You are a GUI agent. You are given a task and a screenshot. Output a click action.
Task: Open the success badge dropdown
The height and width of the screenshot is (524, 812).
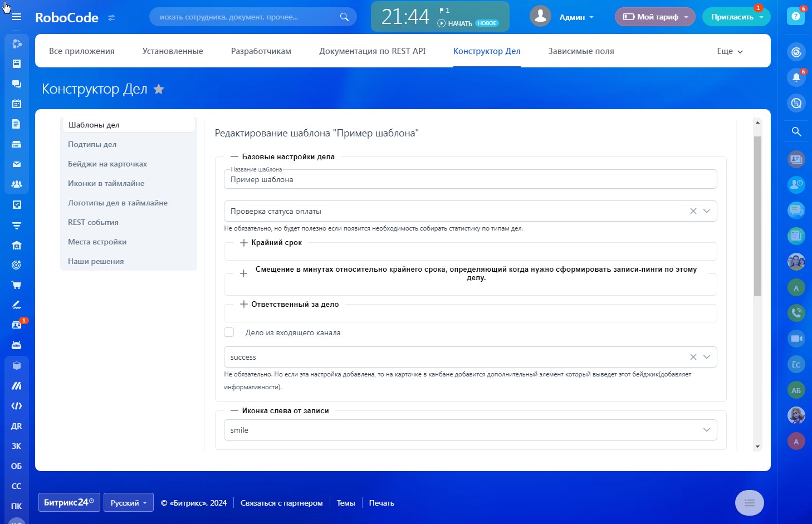(x=706, y=357)
